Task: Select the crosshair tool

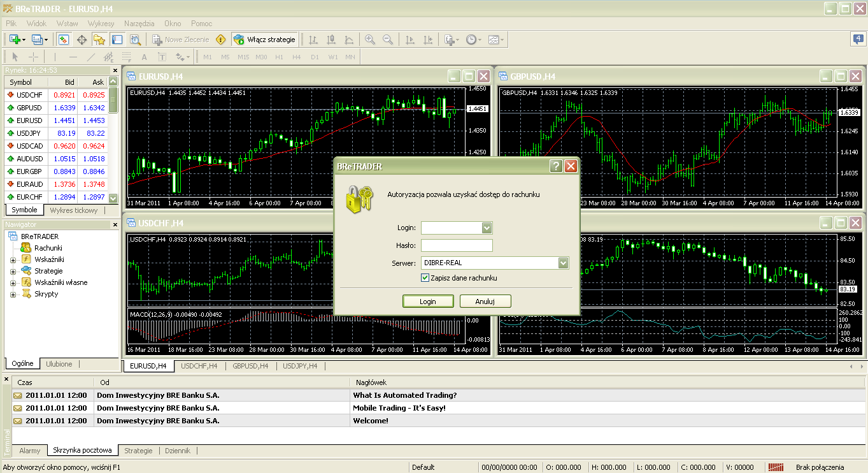Action: coord(34,57)
